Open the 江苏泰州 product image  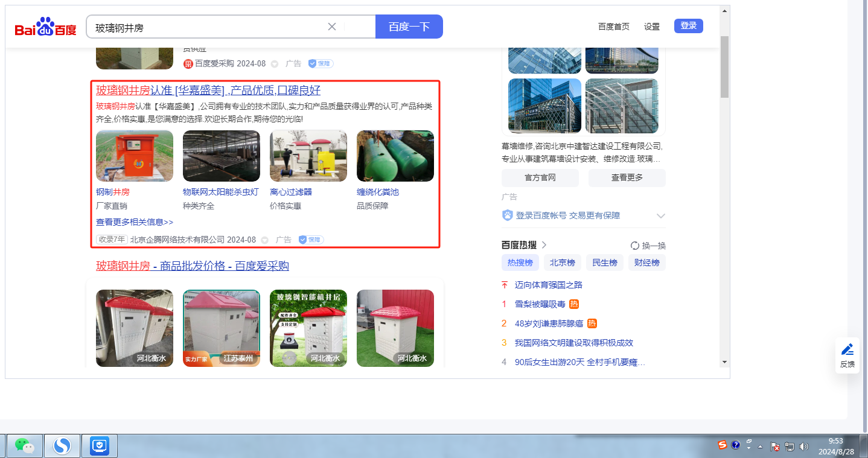tap(222, 328)
